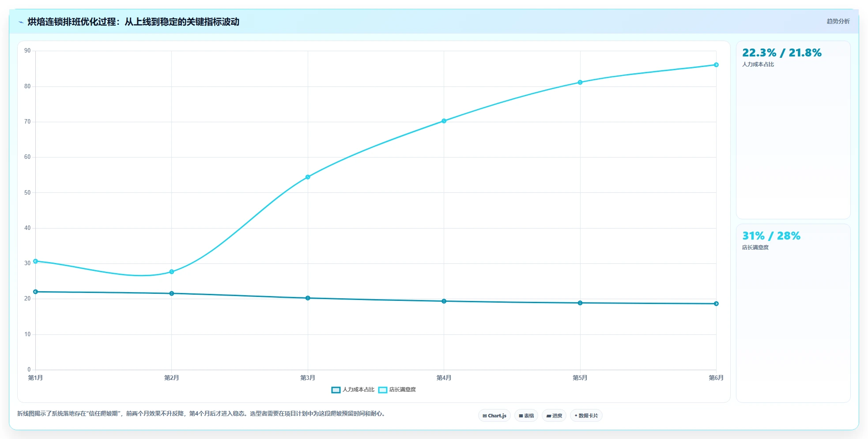The width and height of the screenshot is (868, 439).
Task: Select the 22.3% / 21.8% labor cost card
Action: tap(793, 130)
